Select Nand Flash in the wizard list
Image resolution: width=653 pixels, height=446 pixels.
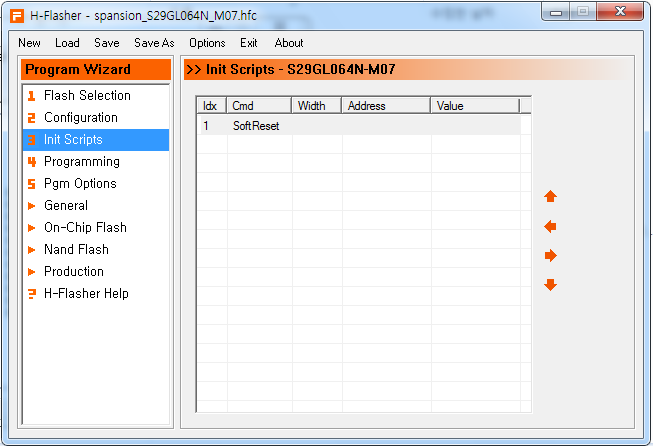(x=96, y=250)
